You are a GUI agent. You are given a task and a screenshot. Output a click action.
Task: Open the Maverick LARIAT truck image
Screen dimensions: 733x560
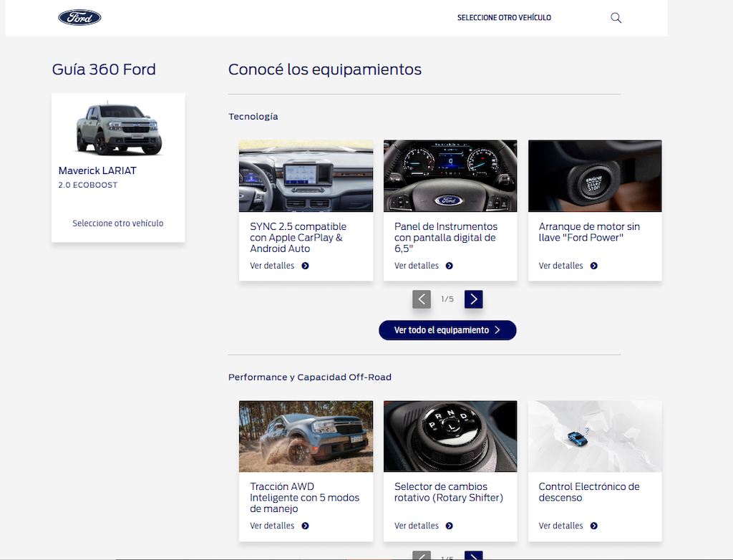118,129
